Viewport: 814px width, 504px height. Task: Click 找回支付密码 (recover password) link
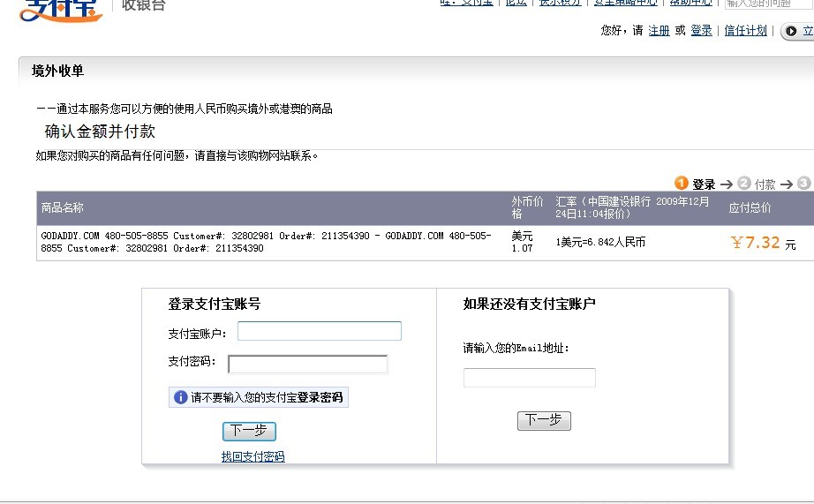point(252,456)
